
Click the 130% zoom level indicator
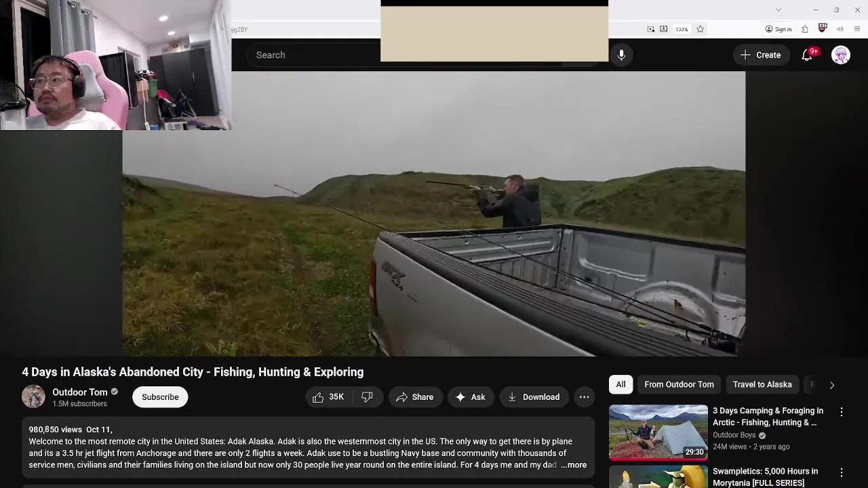click(682, 29)
